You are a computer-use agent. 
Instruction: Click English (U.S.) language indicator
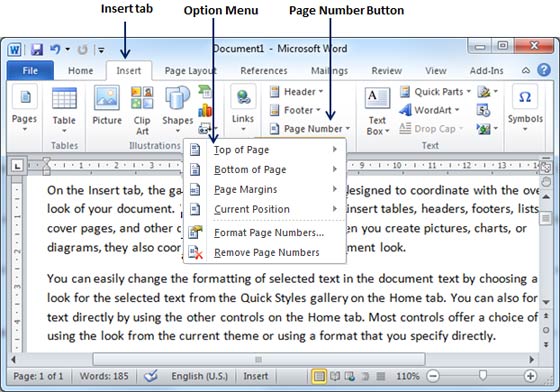click(x=199, y=376)
